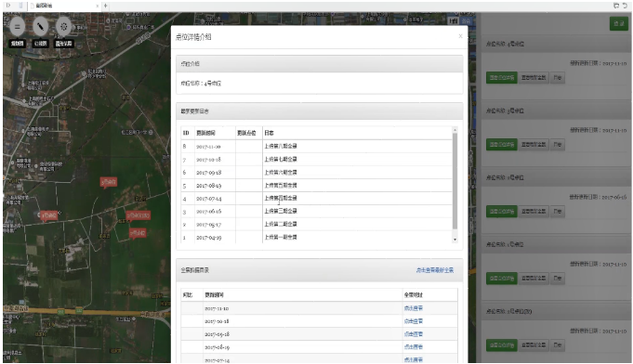
Task: Click green 查看点位详情 button in 4号点位 card
Action: coord(501,77)
